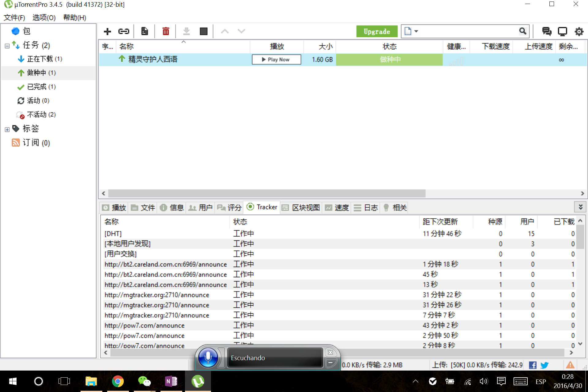Open the search provider dropdown arrow
The height and width of the screenshot is (392, 588).
(416, 31)
